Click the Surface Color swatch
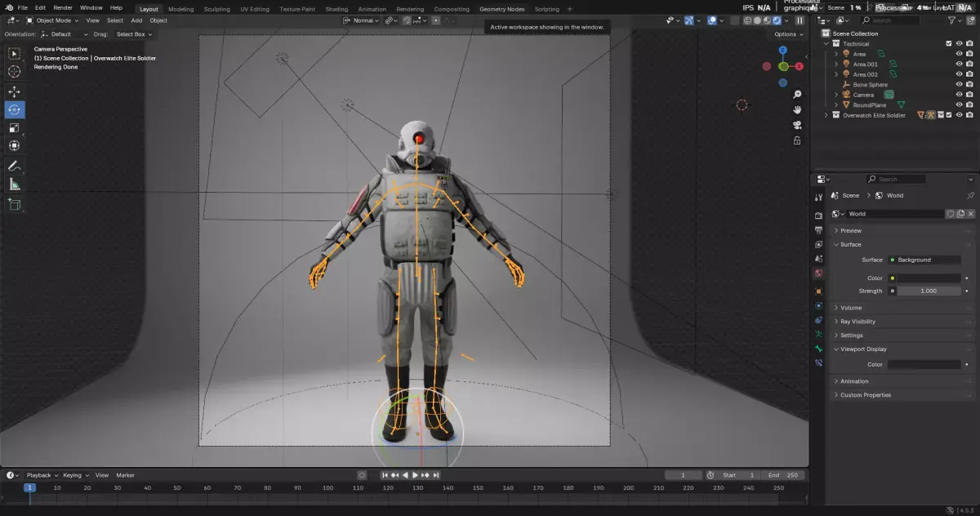Screen dimensions: 980x516 pos(929,278)
